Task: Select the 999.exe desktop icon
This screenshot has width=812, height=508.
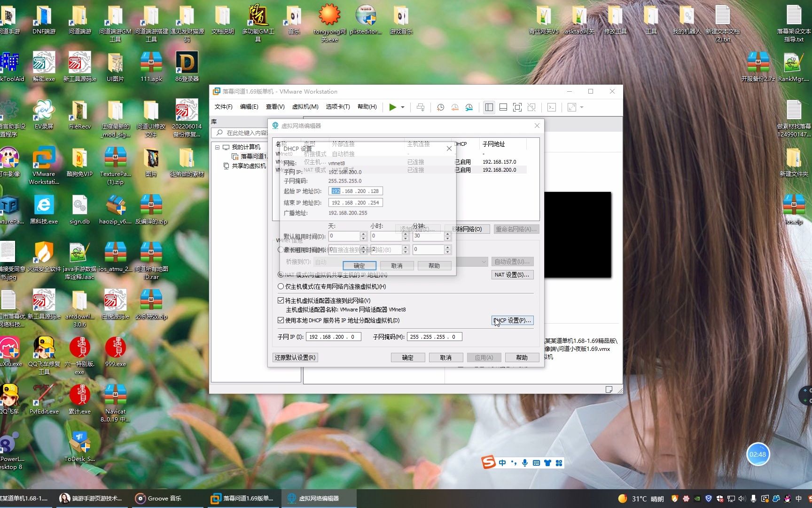Action: (x=115, y=352)
